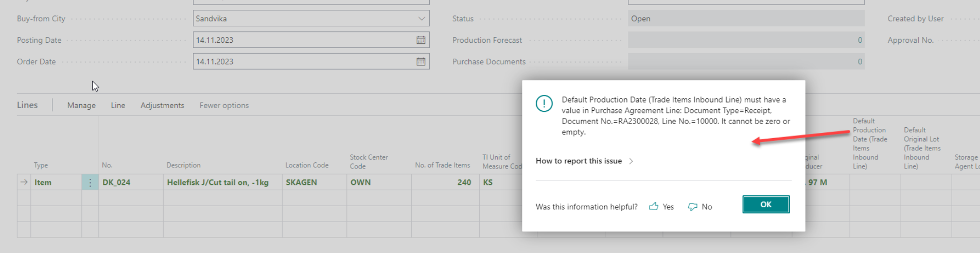Click the row selector arrow for first line
Viewport: 980px width, 253px height.
coord(24,182)
